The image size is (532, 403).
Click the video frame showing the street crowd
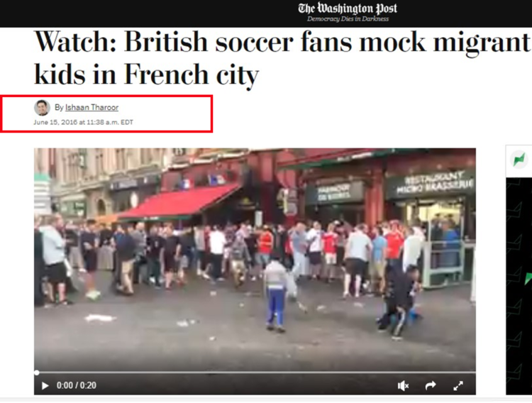click(x=255, y=260)
